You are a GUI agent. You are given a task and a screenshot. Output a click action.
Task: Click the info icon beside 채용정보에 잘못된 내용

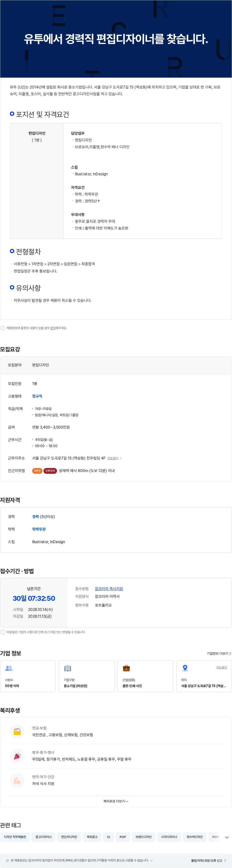(3, 328)
